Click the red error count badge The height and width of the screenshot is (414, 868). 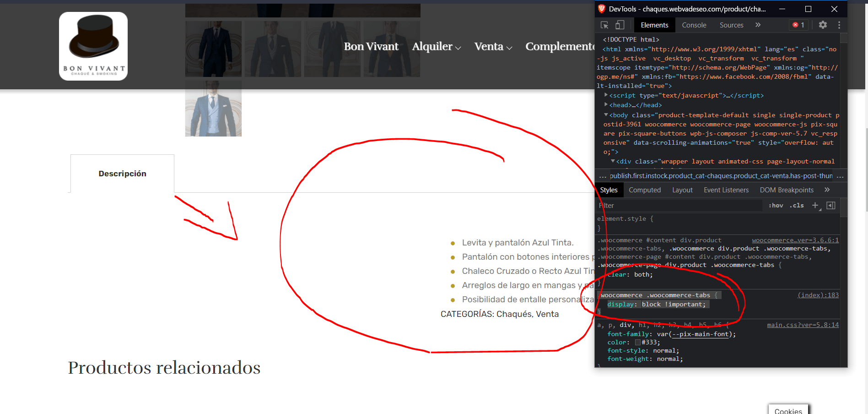pos(798,25)
